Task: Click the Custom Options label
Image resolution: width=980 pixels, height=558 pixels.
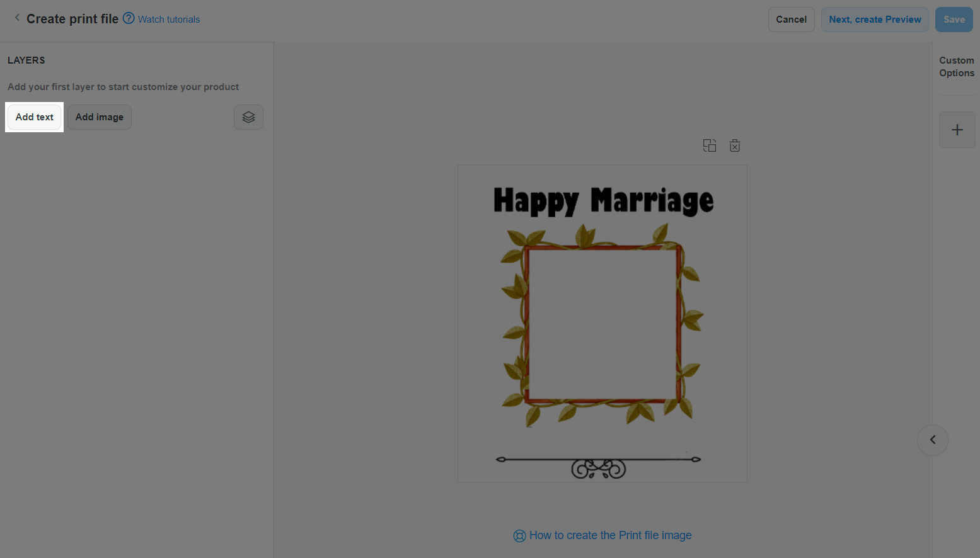Action: (x=957, y=67)
